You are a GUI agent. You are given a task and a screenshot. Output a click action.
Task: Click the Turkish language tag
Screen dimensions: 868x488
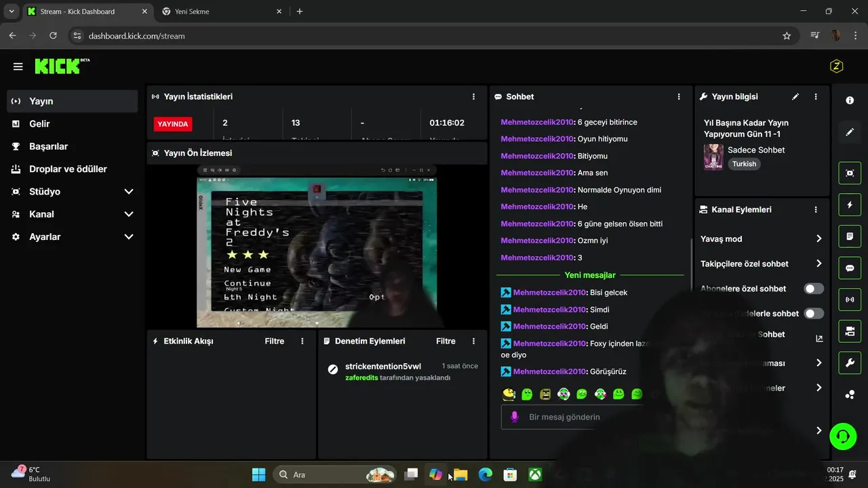point(744,164)
